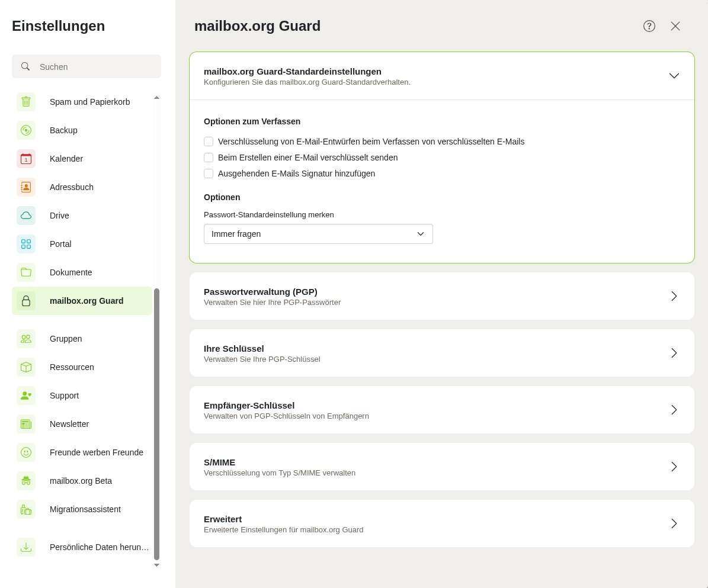
Task: Select Portal settings entry
Action: point(82,244)
